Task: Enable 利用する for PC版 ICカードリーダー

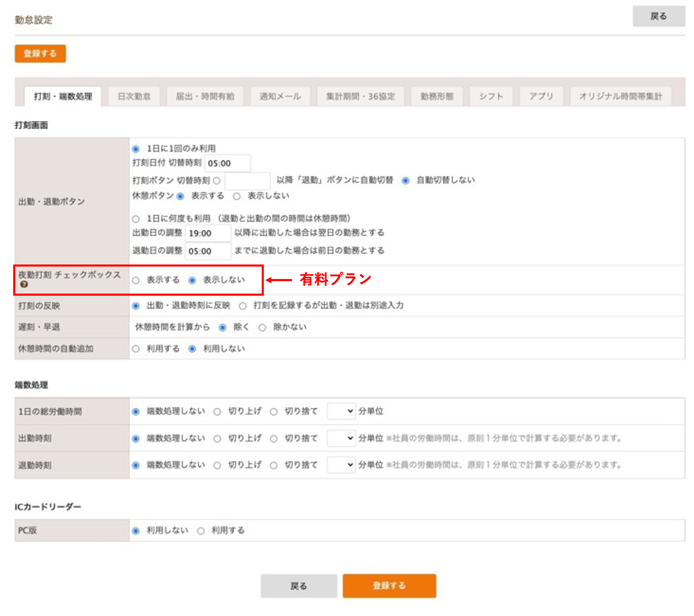Action: click(x=200, y=530)
